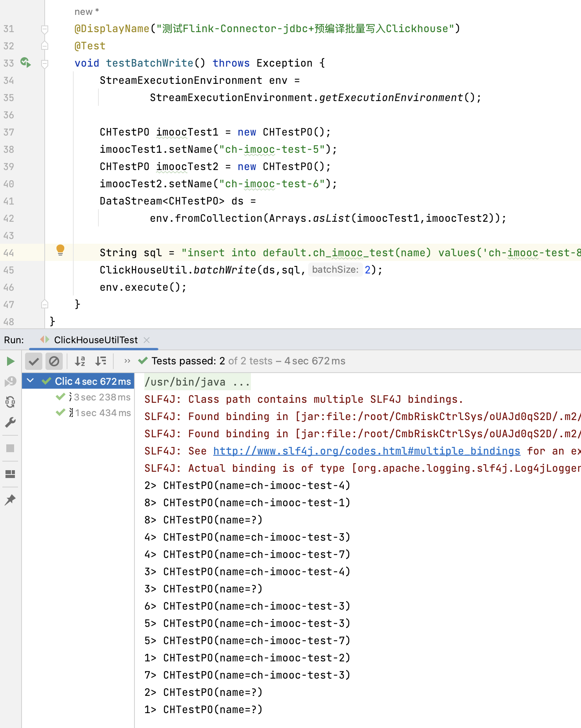This screenshot has height=728, width=581.
Task: Click string "ch-imooc-test-5" on line 38
Action: pyautogui.click(x=272, y=149)
